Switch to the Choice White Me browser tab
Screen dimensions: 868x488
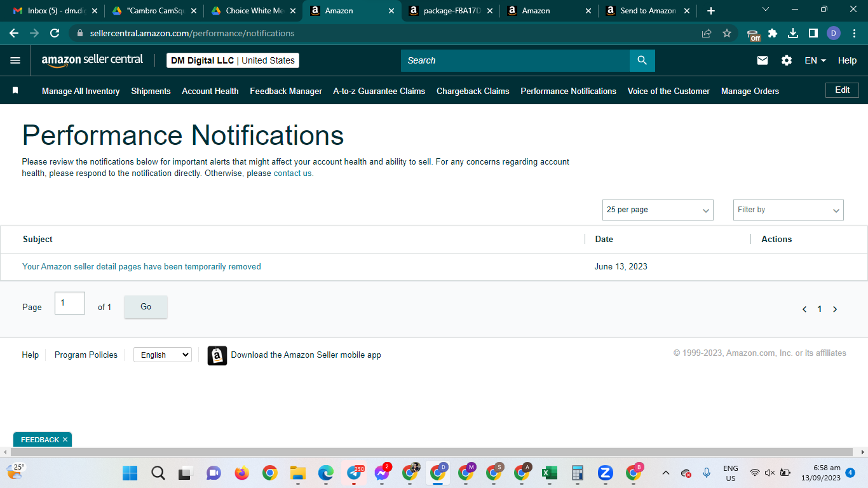[x=254, y=11]
